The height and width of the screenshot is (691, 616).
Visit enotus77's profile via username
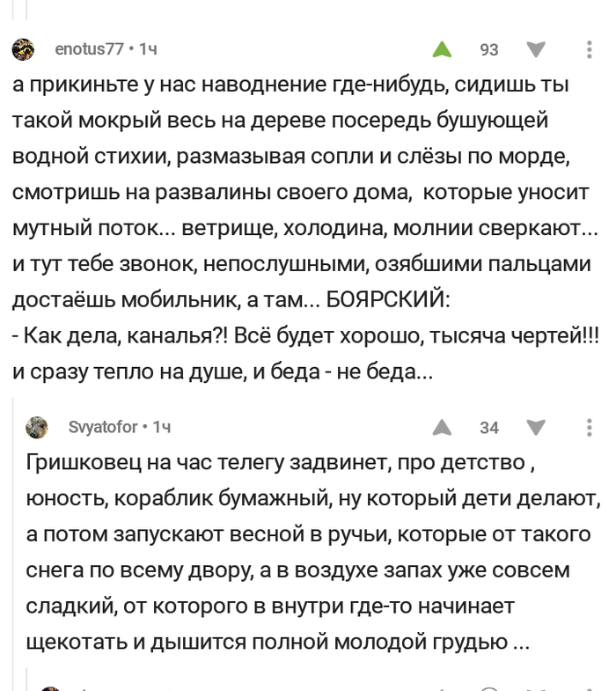(x=89, y=49)
